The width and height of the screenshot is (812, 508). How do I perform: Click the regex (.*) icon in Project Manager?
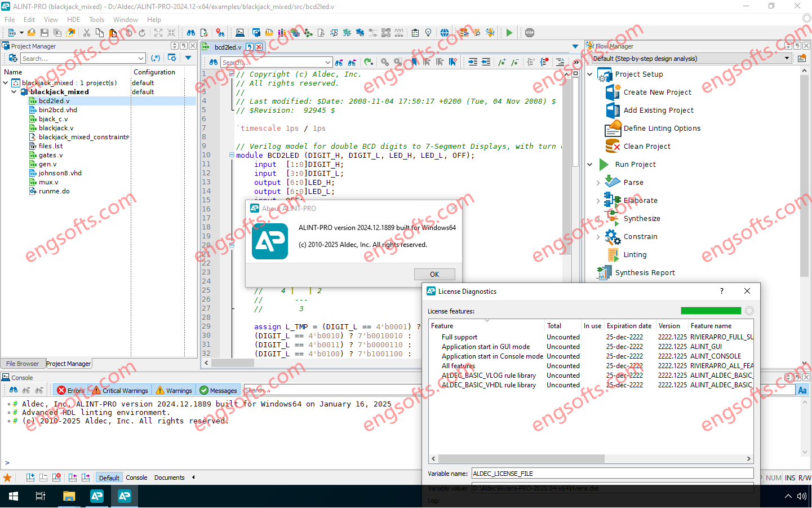click(x=156, y=58)
